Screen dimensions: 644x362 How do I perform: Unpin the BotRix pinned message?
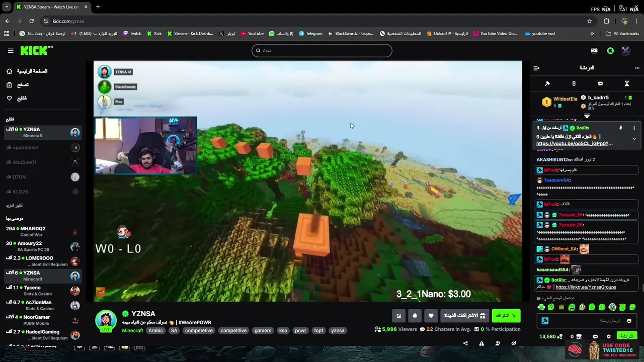click(x=621, y=128)
